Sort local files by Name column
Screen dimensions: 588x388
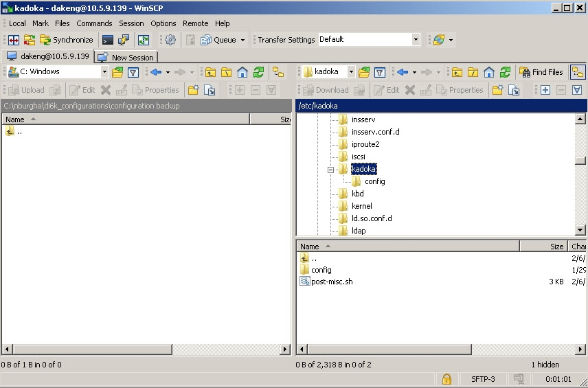coord(126,119)
